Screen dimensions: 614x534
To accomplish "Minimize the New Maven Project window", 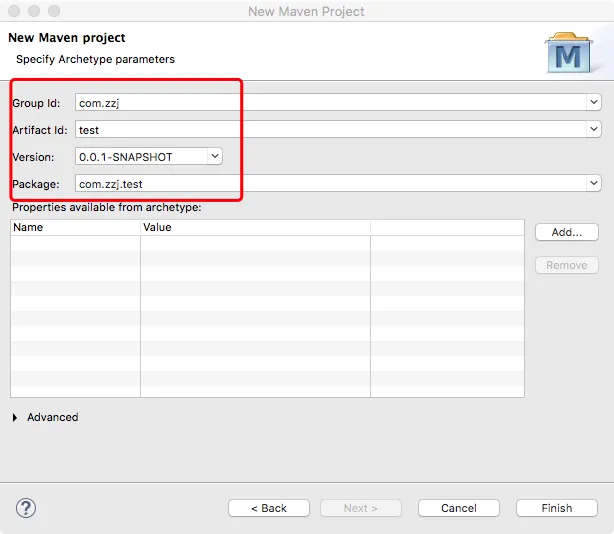I will point(34,11).
